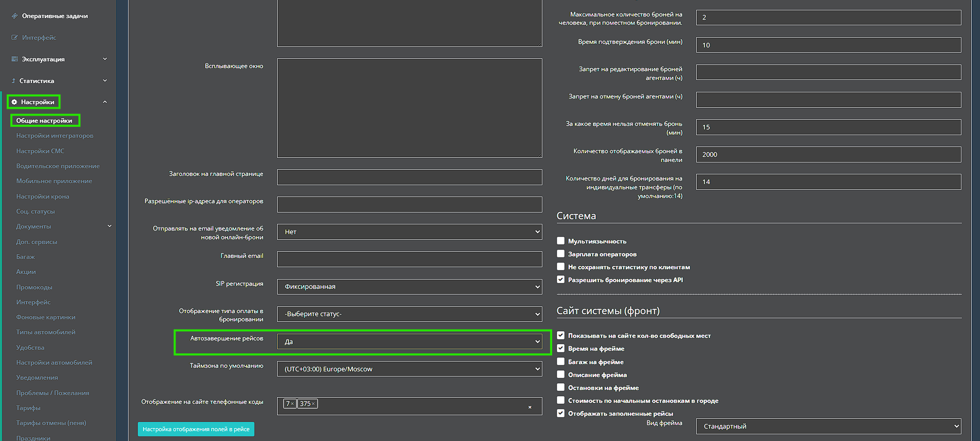The height and width of the screenshot is (441, 980).
Task: Remove the 7 phone code tag
Action: pos(292,404)
